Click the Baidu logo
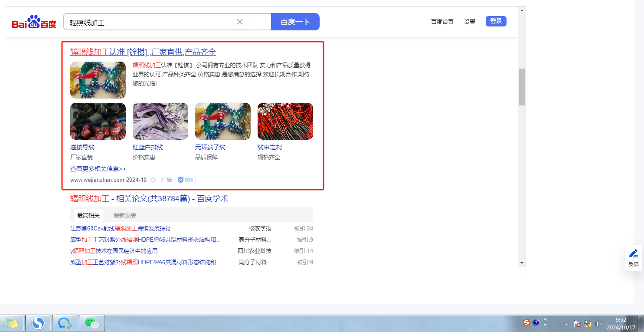This screenshot has height=332, width=644. (x=34, y=22)
